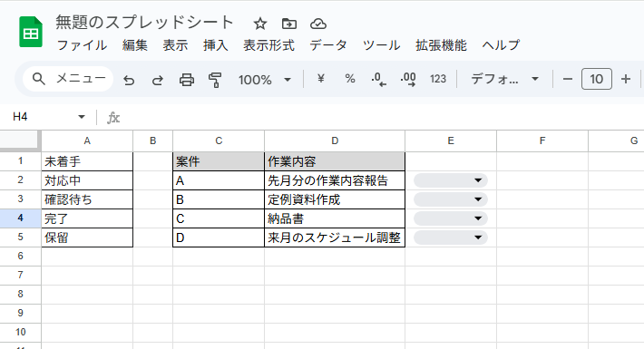Image resolution: width=644 pixels, height=349 pixels.
Task: Decrease font size with minus button
Action: 568,79
